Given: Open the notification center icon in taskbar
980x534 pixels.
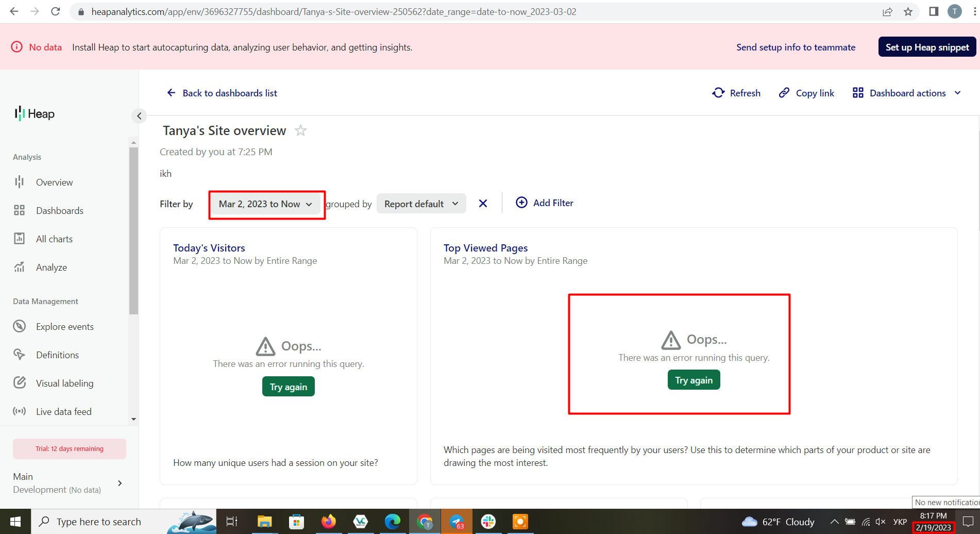Looking at the screenshot, I should tap(968, 522).
